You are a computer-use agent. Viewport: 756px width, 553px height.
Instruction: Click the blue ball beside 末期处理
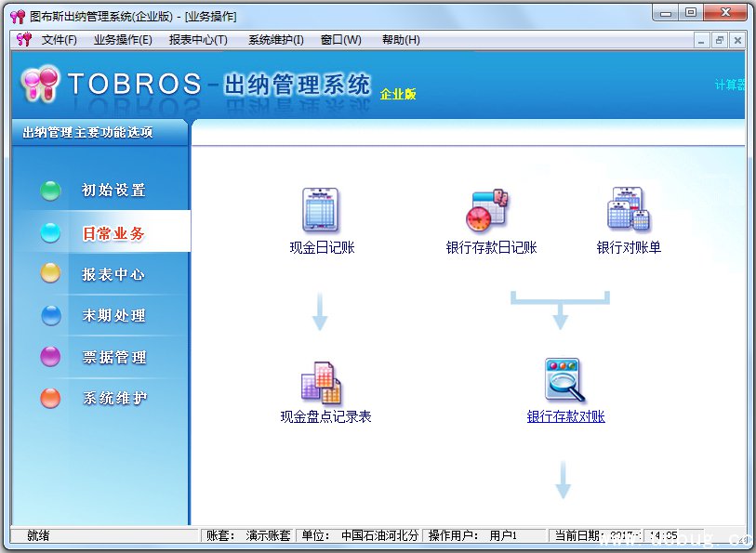click(x=50, y=315)
